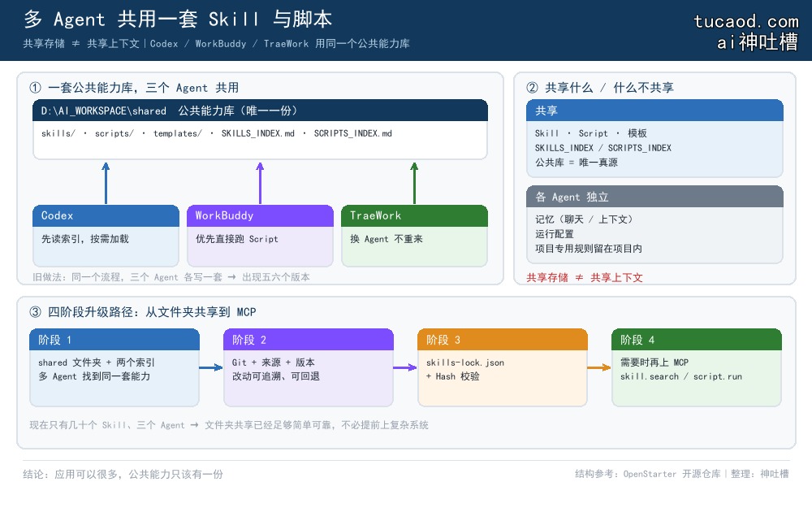Click the gray 各 Agent 独立 header
812x508 pixels.
click(654, 197)
